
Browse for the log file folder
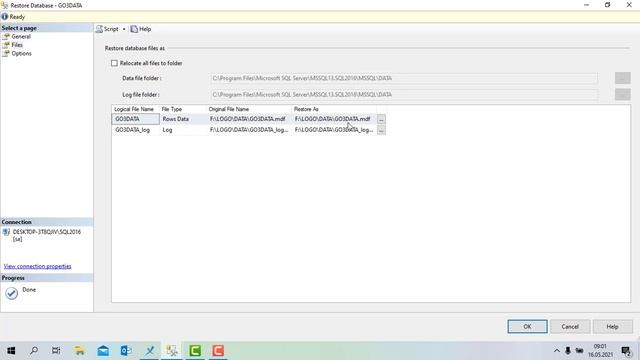coord(622,94)
